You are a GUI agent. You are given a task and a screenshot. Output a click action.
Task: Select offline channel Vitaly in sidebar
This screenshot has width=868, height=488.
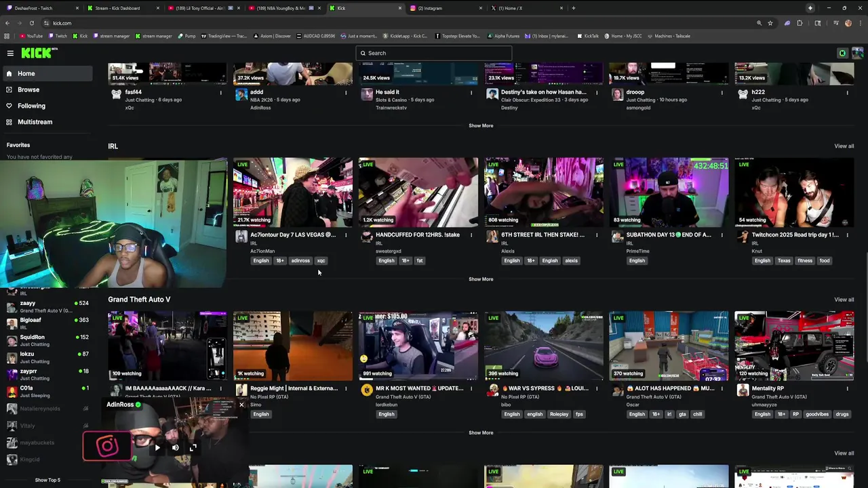pyautogui.click(x=46, y=426)
